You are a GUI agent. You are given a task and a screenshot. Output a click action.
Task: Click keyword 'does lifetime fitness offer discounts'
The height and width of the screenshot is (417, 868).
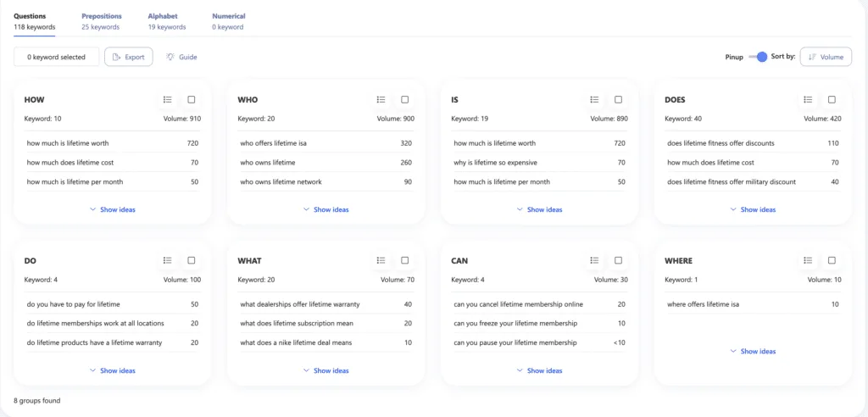click(x=721, y=143)
